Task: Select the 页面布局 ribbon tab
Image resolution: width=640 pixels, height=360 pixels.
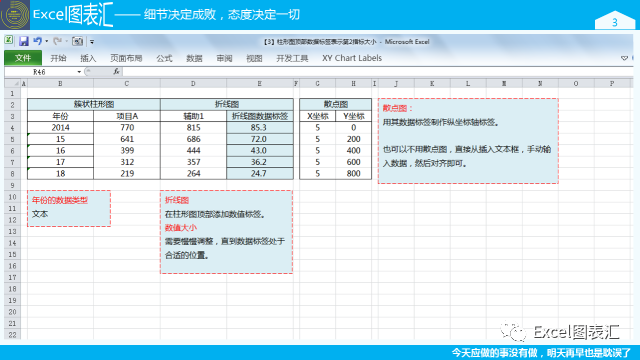Action: pyautogui.click(x=126, y=58)
